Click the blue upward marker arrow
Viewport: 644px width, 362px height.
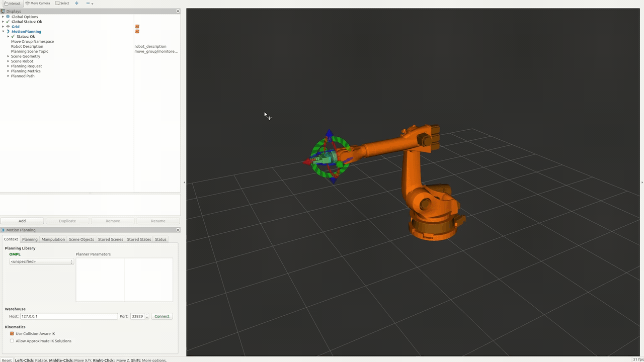329,134
